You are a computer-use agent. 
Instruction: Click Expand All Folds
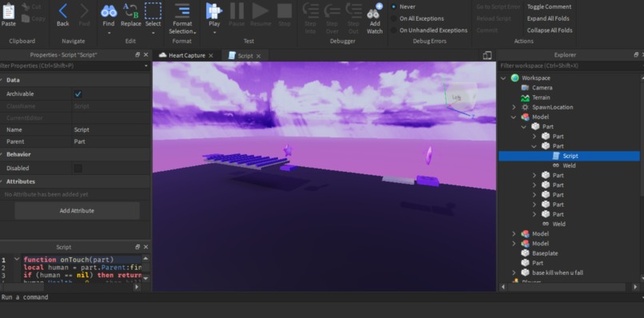(548, 18)
